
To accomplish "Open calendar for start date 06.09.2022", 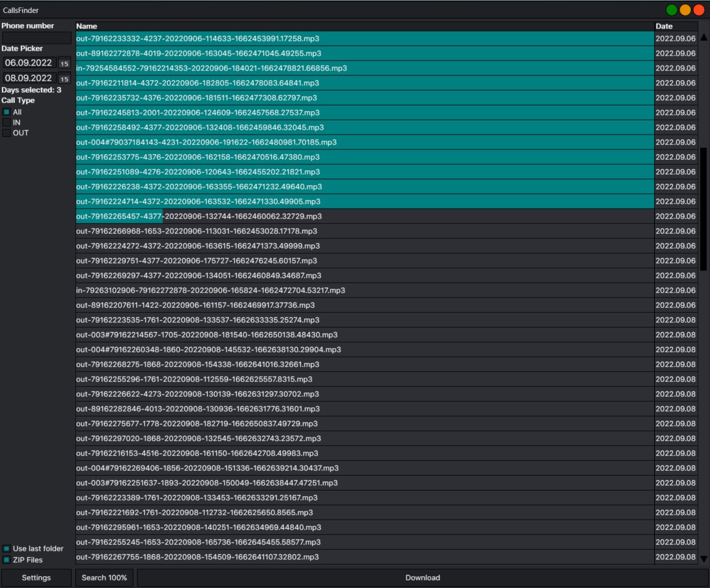I will pyautogui.click(x=64, y=63).
